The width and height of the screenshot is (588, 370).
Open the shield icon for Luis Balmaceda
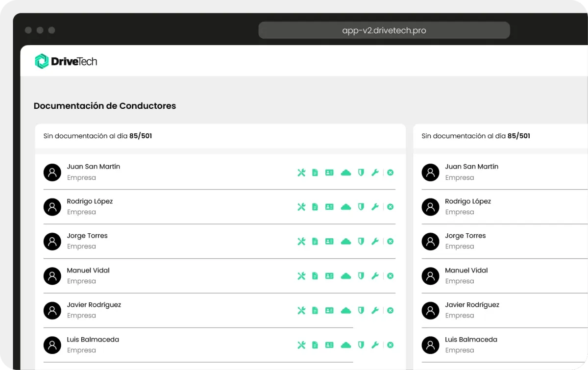(x=361, y=345)
